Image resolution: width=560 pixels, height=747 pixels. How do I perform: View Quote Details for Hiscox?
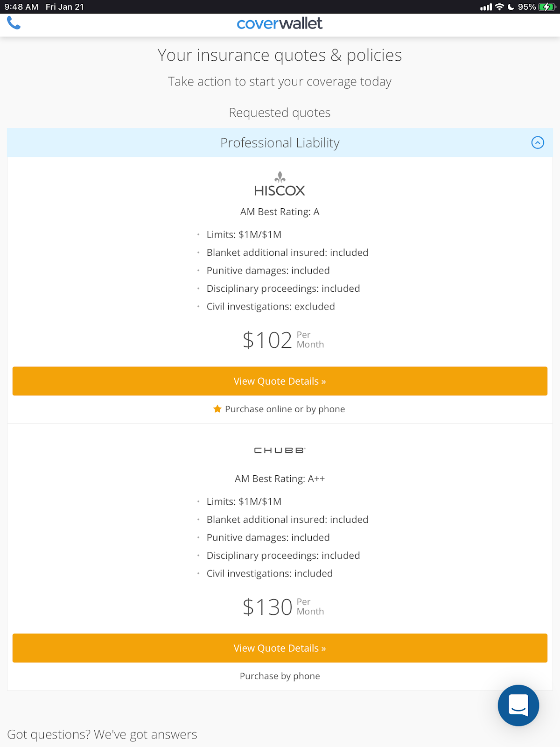(280, 381)
